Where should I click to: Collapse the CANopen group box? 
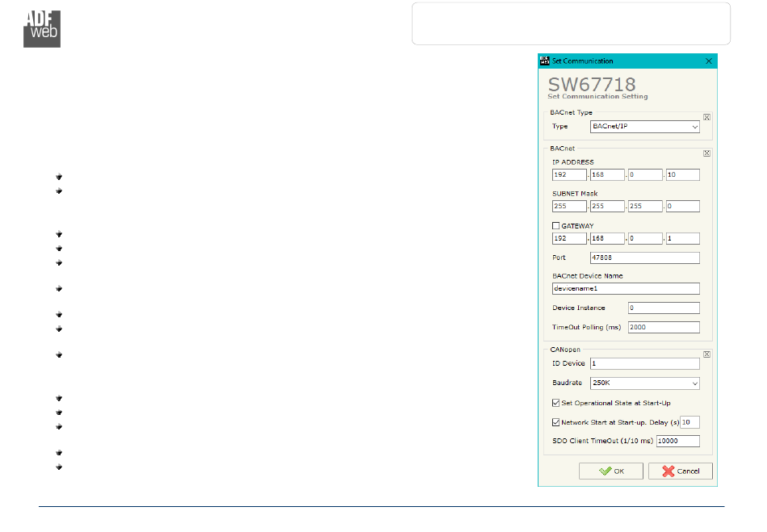[x=706, y=354]
